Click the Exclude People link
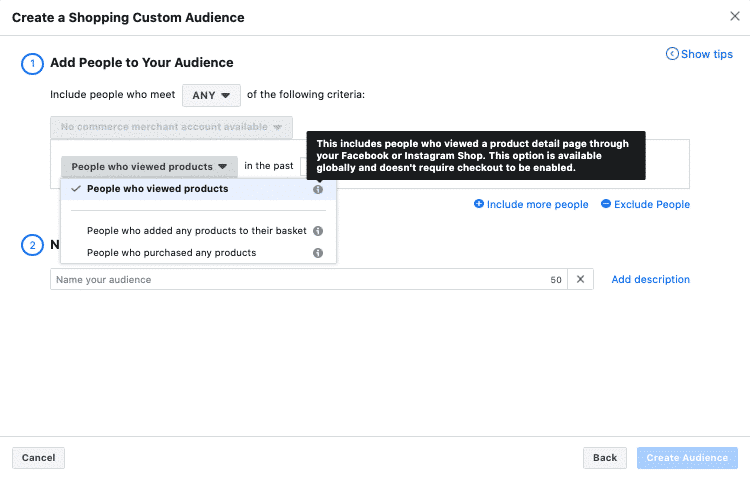This screenshot has height=478, width=750. (x=652, y=204)
